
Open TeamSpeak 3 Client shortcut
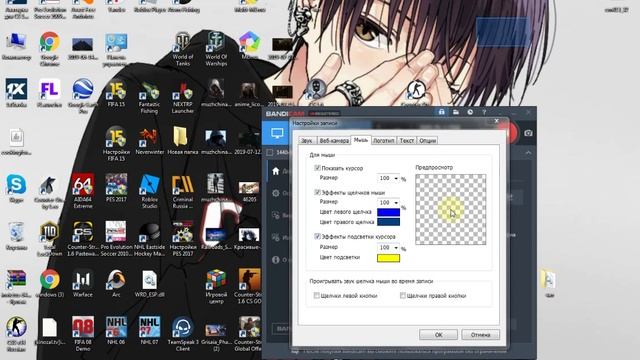[x=182, y=333]
